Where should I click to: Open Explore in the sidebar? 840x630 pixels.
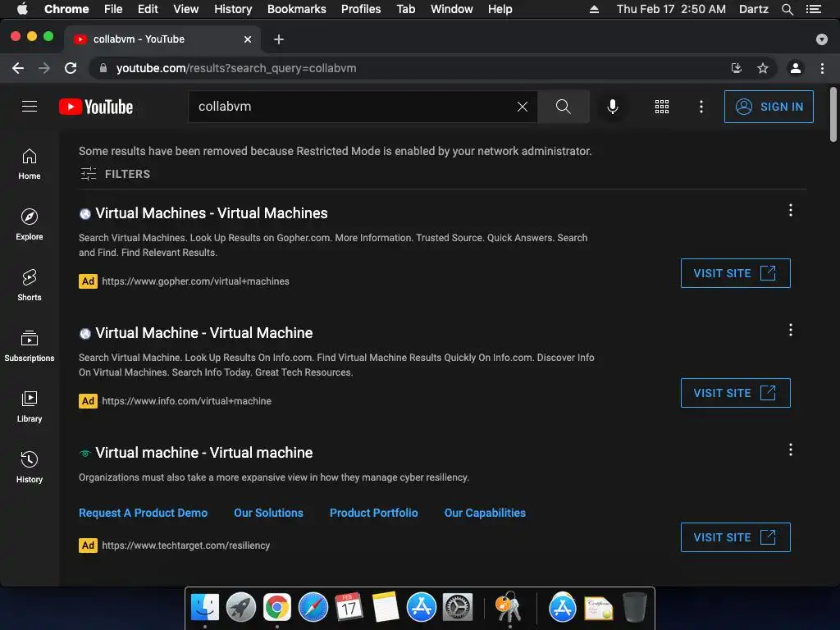pyautogui.click(x=30, y=225)
